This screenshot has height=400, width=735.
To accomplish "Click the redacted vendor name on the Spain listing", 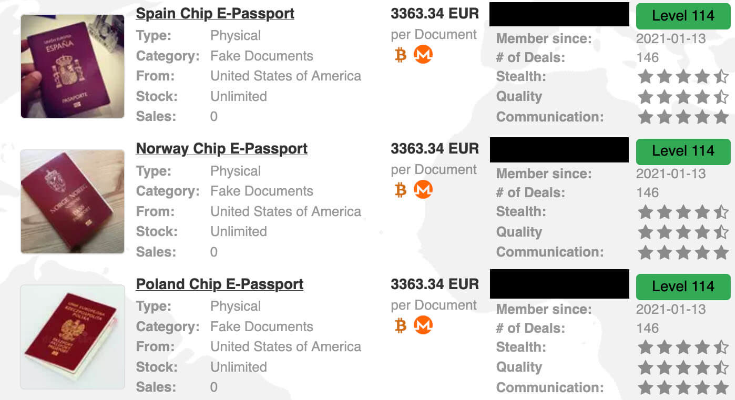I will (559, 15).
